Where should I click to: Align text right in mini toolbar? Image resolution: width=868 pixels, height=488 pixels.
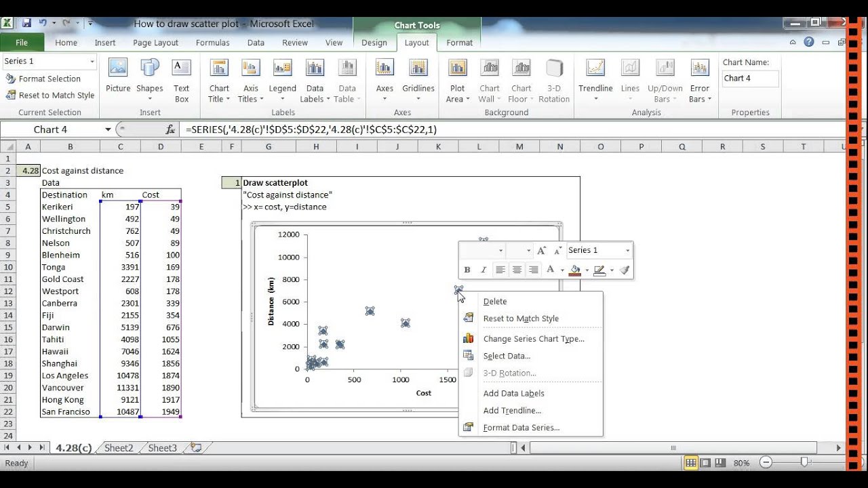[533, 270]
